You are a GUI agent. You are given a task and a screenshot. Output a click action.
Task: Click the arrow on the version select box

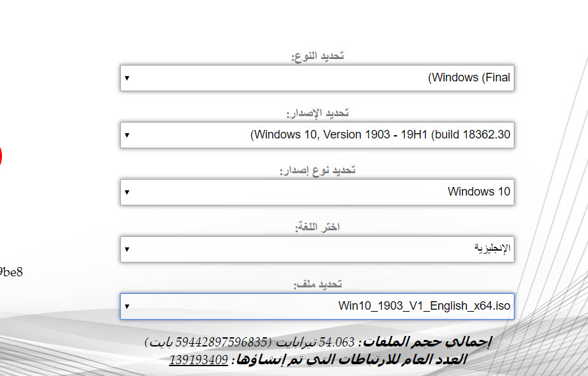point(127,135)
